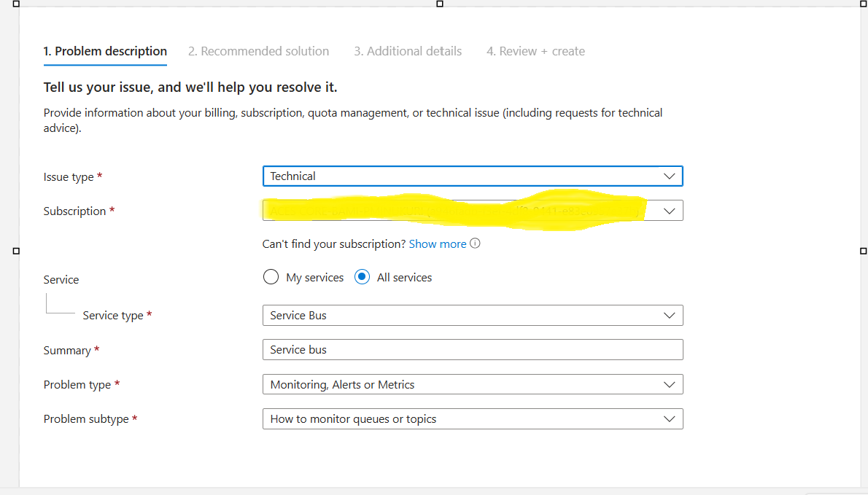Screen dimensions: 868x495
Task: Go to Additional details tab
Action: pyautogui.click(x=408, y=52)
